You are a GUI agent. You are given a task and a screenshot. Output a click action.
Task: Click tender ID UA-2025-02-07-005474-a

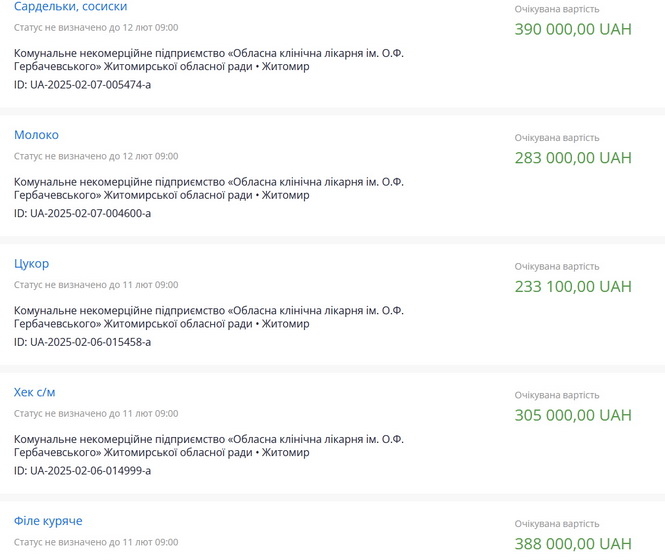click(82, 85)
